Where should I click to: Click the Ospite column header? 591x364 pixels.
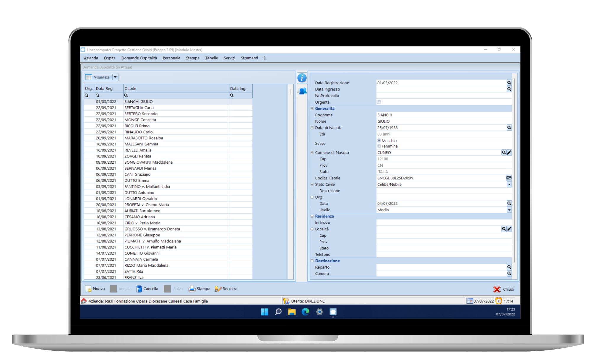coord(176,88)
